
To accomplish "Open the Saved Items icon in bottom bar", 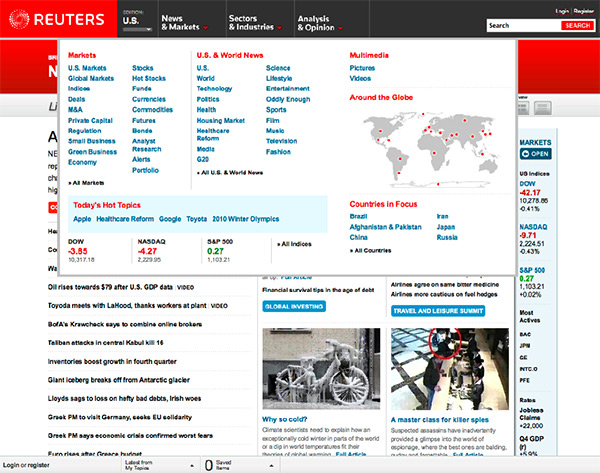I will (209, 464).
